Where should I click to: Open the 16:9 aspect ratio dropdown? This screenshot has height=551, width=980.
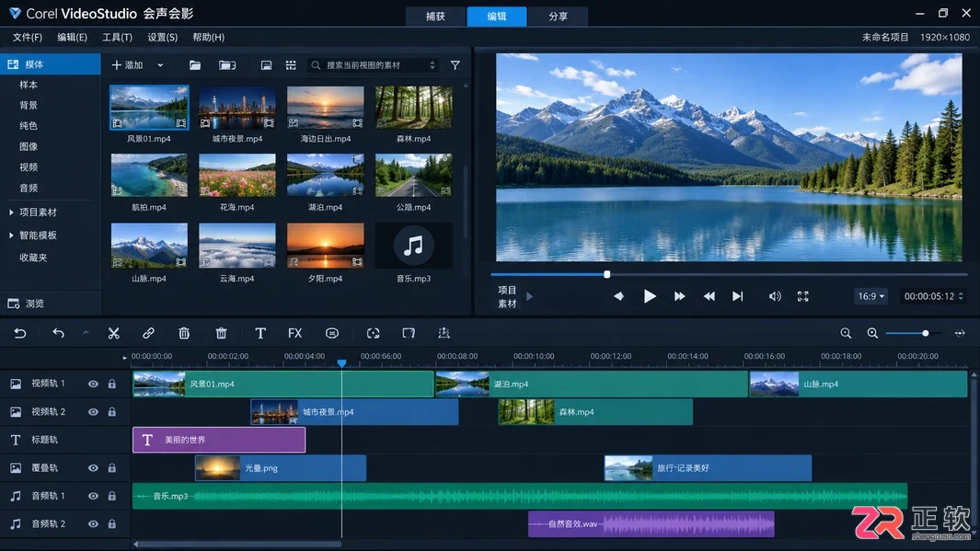(x=870, y=296)
